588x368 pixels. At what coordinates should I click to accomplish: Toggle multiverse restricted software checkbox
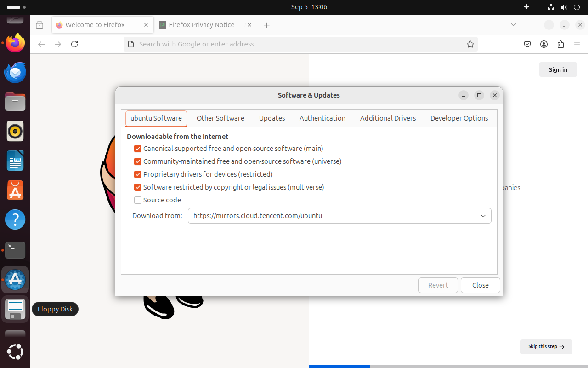pos(138,187)
